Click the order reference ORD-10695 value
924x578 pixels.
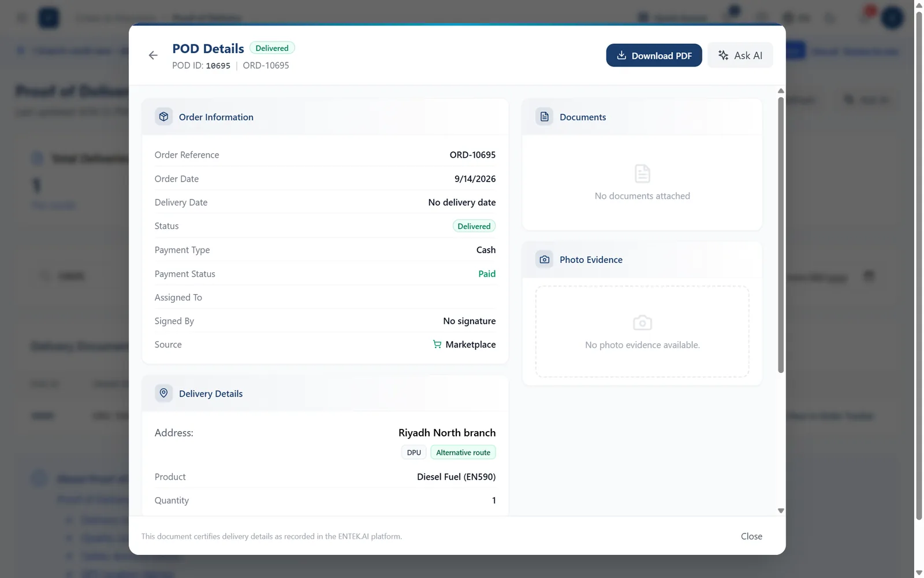tap(472, 155)
